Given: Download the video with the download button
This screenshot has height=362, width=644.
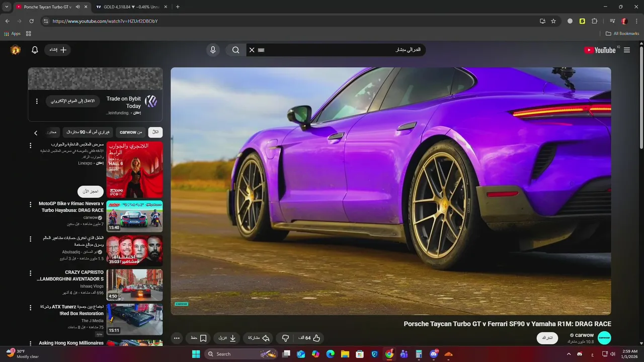Looking at the screenshot, I should tap(227, 338).
